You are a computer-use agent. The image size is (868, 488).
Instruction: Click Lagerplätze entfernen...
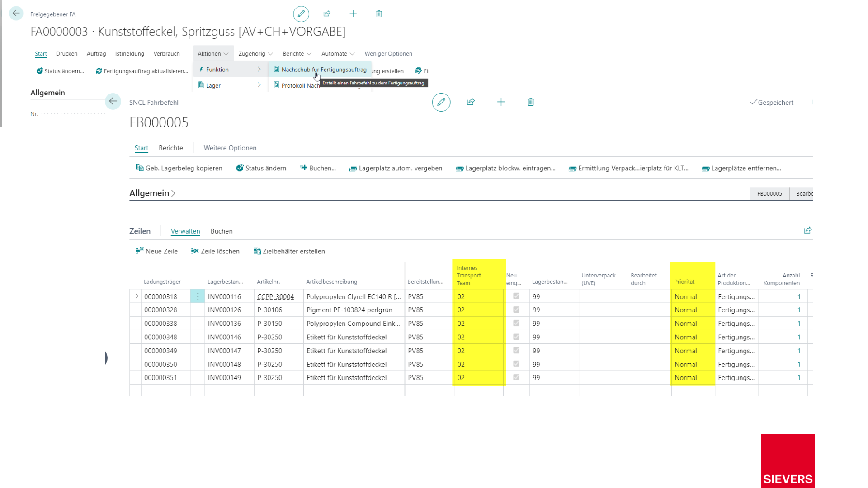[741, 168]
